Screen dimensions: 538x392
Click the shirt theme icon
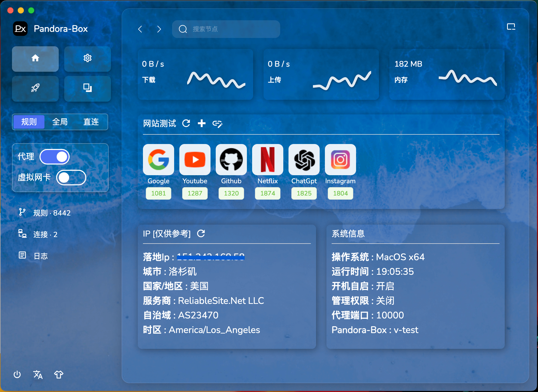coord(58,375)
